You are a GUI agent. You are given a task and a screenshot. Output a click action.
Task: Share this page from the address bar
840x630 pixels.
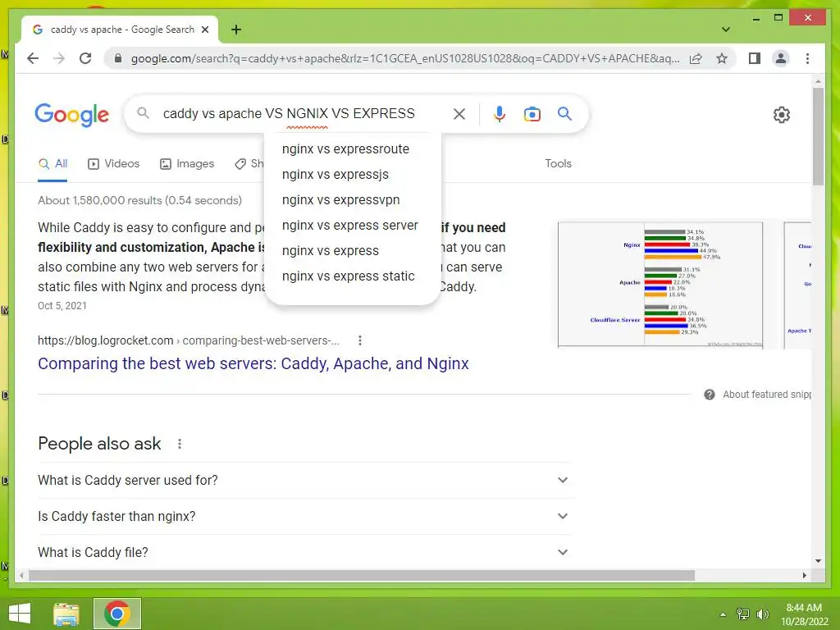coord(696,58)
